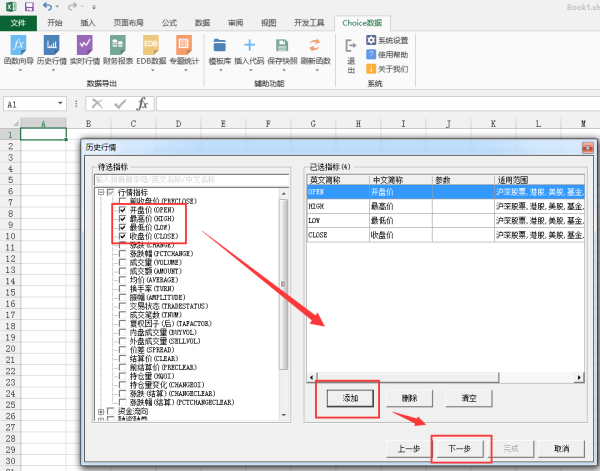Screen dimensions: 600x471
Task: Open the EDB数据 tool
Action: 151,52
